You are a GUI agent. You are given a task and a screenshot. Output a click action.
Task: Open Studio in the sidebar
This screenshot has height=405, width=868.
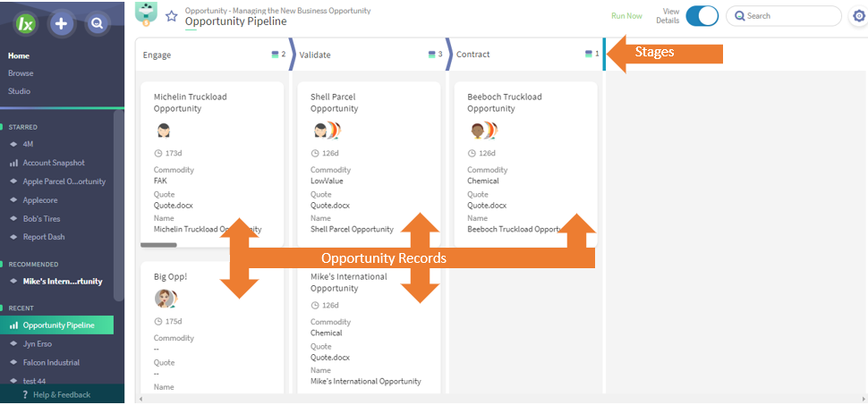19,90
